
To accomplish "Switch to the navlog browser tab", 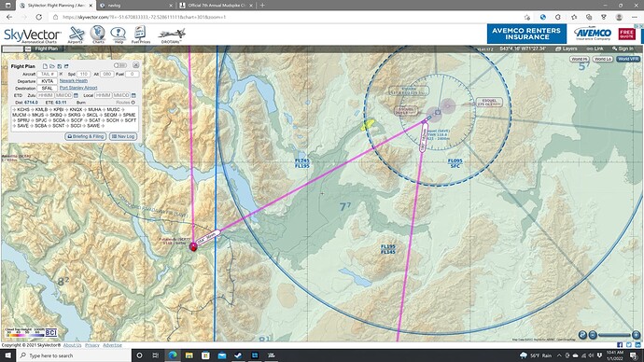I will coord(136,6).
